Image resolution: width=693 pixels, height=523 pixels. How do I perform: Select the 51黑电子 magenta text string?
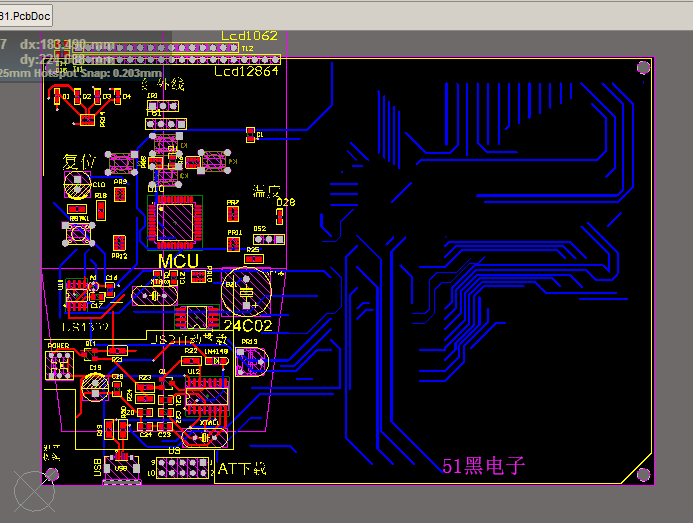point(484,466)
